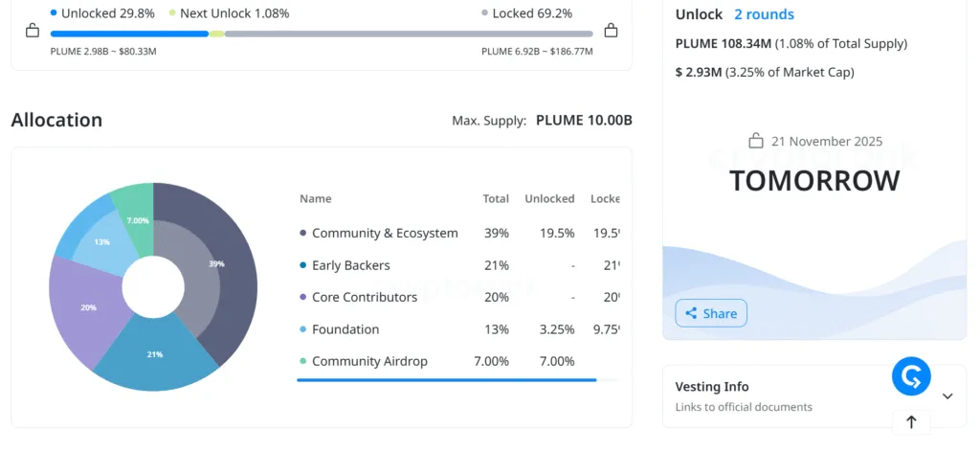This screenshot has width=980, height=452.
Task: Click the Allocation heading
Action: [x=56, y=120]
